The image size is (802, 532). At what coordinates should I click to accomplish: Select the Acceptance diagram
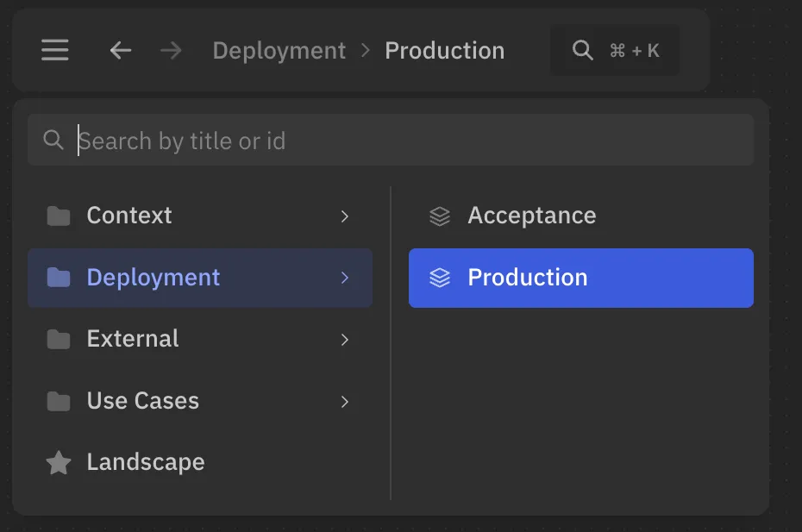(531, 216)
